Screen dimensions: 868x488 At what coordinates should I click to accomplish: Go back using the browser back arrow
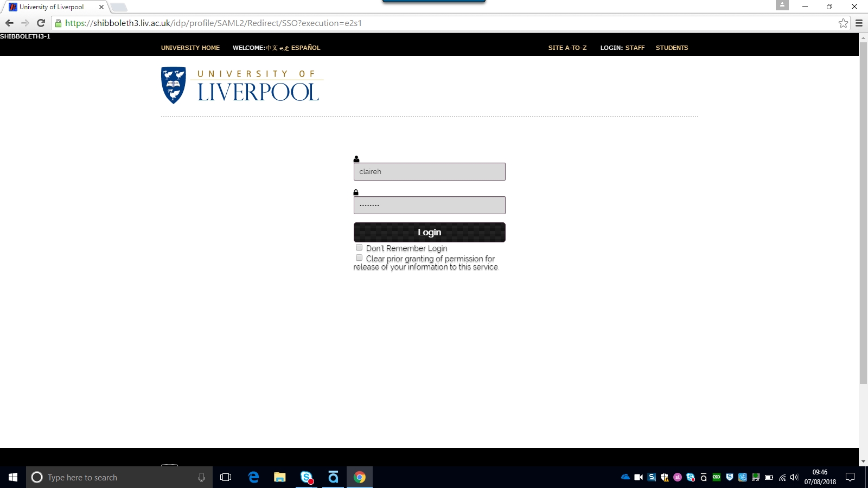click(x=9, y=23)
